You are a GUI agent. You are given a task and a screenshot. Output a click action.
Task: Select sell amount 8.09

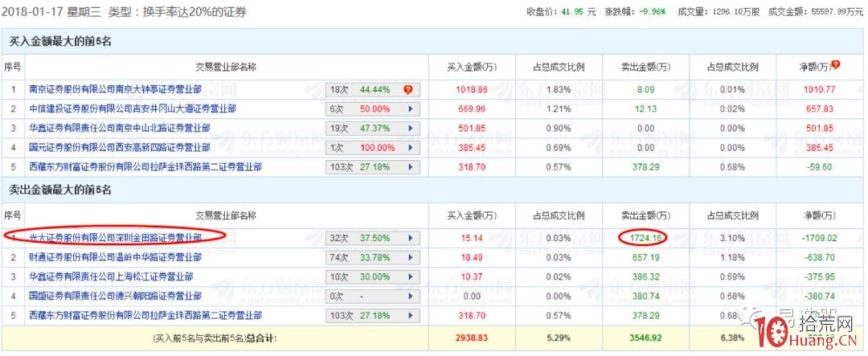(x=645, y=90)
